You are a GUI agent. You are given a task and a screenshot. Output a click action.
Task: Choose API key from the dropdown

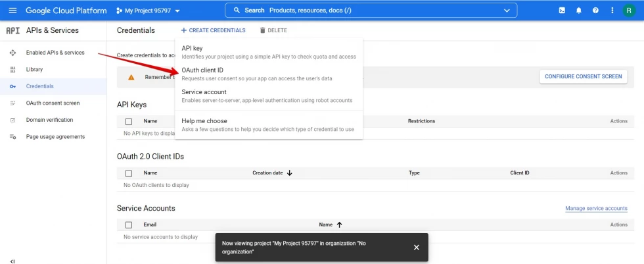click(269, 52)
